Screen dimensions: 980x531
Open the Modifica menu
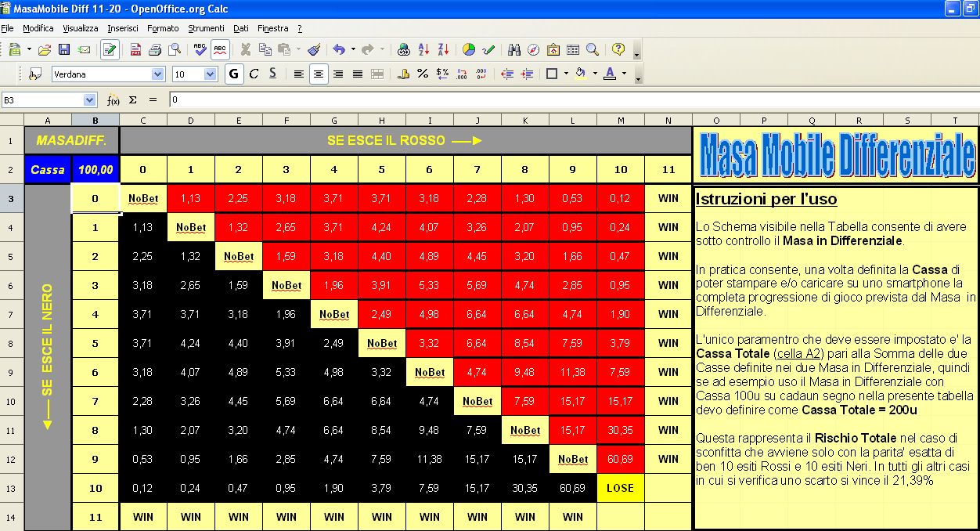tap(38, 28)
